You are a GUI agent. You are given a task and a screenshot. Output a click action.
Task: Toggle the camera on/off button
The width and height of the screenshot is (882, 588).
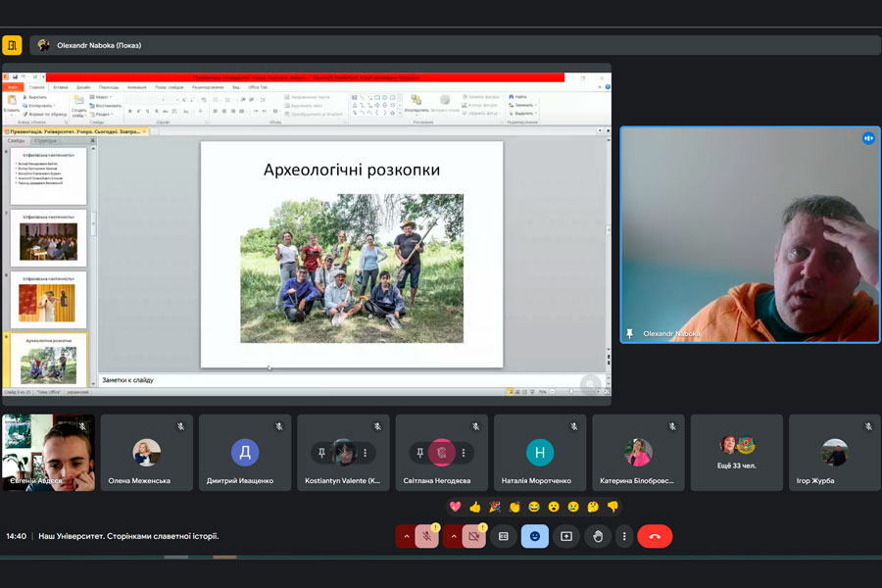pos(473,536)
